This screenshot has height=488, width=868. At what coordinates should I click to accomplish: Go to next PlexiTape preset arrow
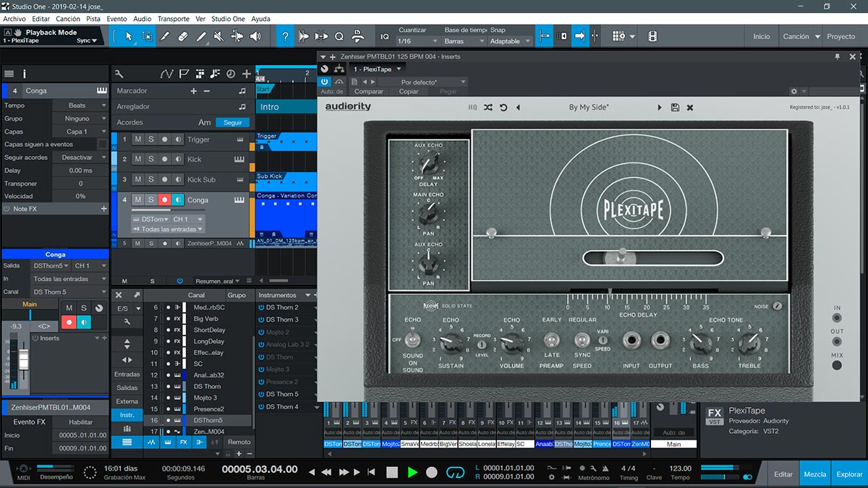[x=660, y=108]
